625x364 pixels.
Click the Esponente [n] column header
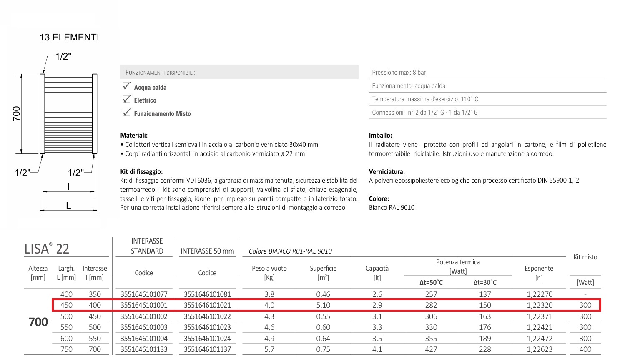coord(539,273)
